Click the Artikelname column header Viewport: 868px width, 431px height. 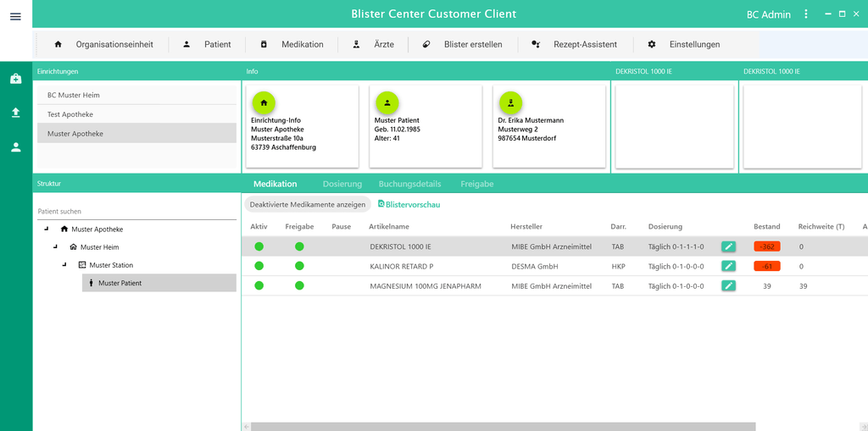click(388, 226)
